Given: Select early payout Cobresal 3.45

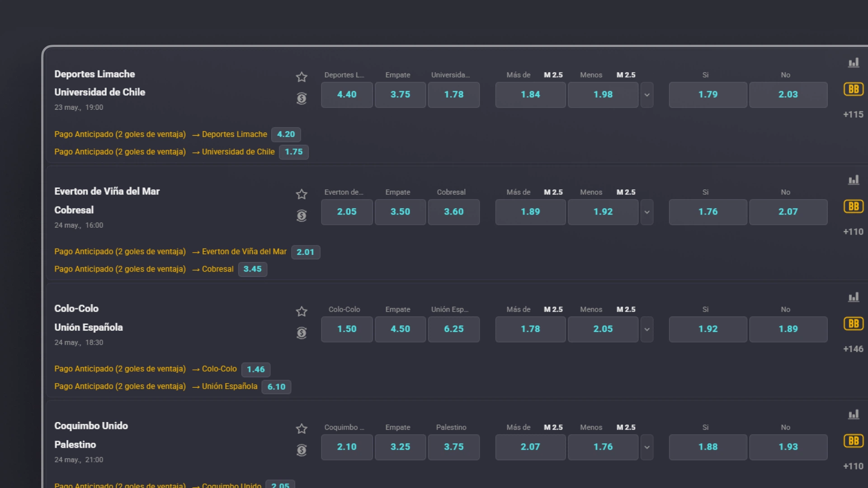Looking at the screenshot, I should point(253,269).
